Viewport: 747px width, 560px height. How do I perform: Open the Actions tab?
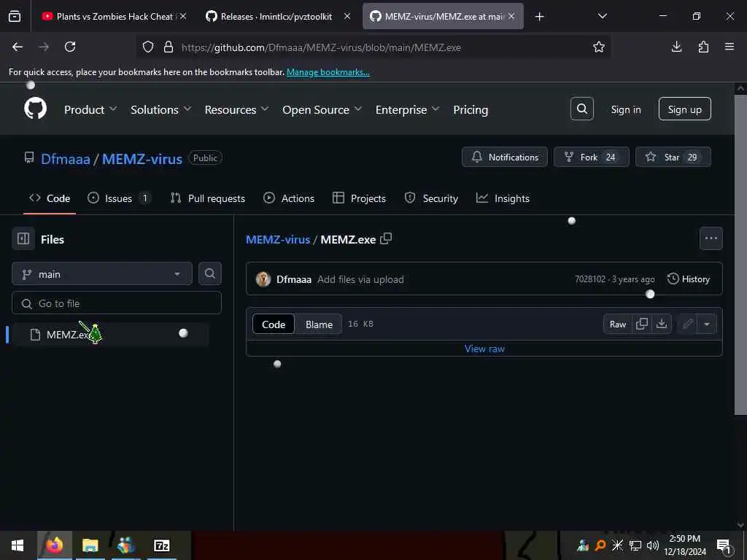[x=289, y=198]
